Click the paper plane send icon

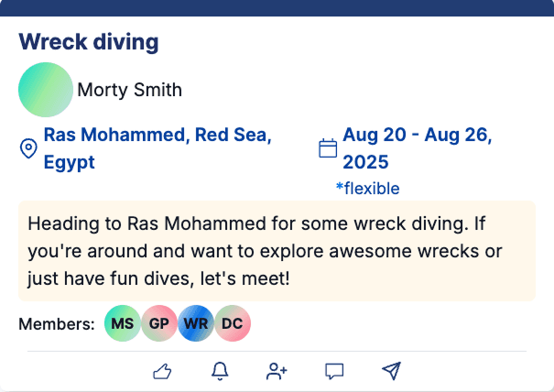point(391,371)
